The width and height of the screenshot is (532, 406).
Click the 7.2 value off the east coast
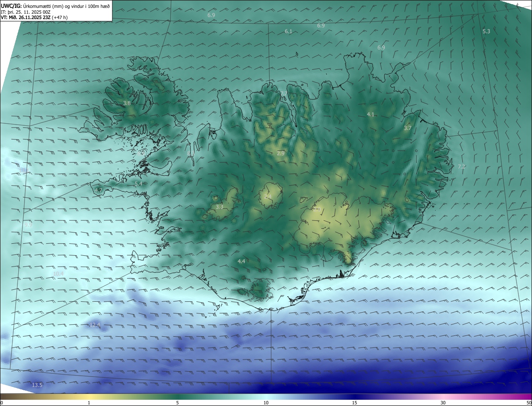[x=461, y=167]
